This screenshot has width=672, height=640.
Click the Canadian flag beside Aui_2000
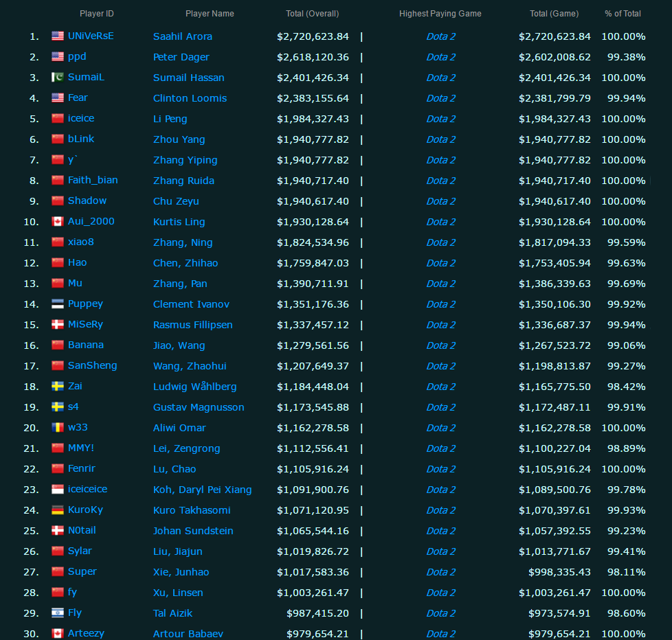(x=58, y=222)
